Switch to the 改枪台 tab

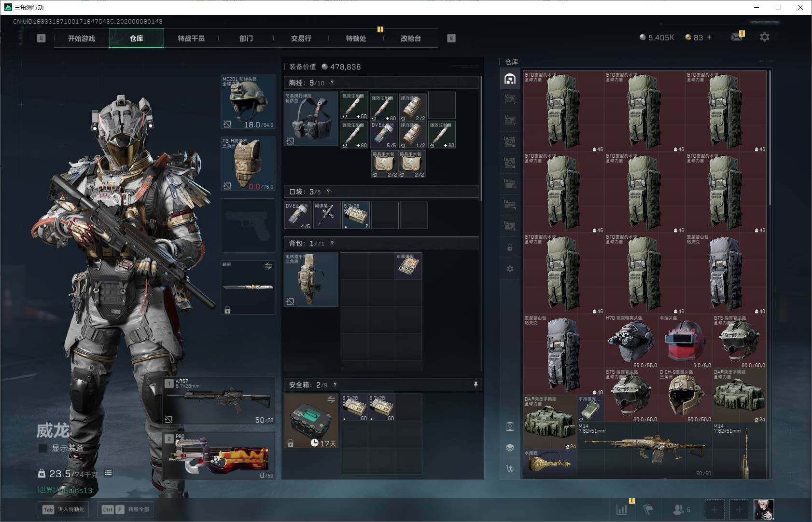click(411, 38)
